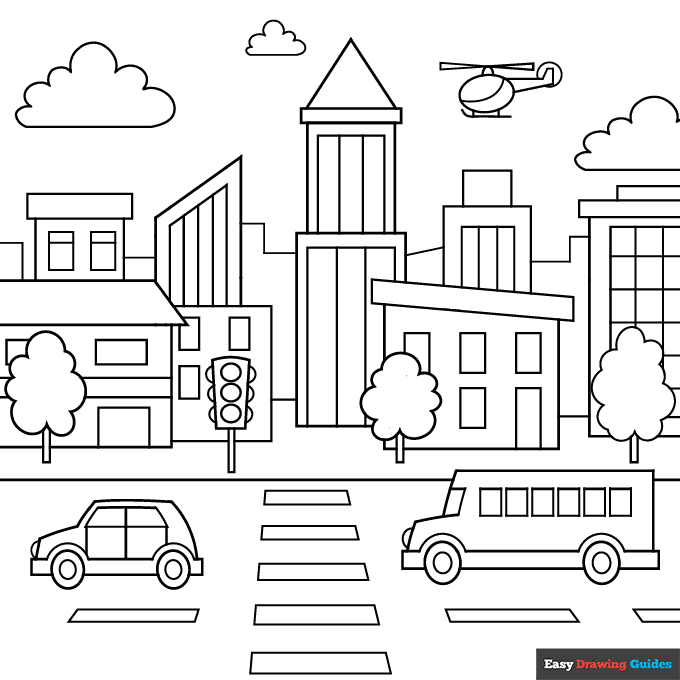Screen dimensions: 680x680
Task: Select the tree on the right side
Action: pos(632,383)
